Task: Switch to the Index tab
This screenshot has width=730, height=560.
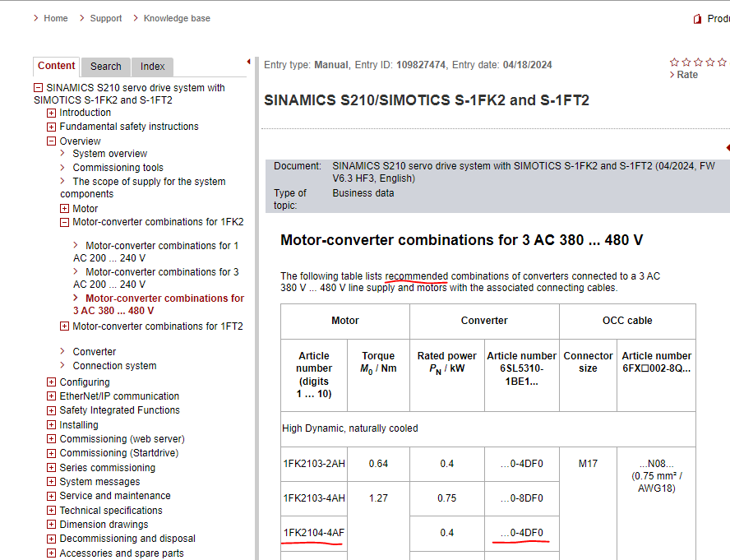Action: (x=153, y=67)
